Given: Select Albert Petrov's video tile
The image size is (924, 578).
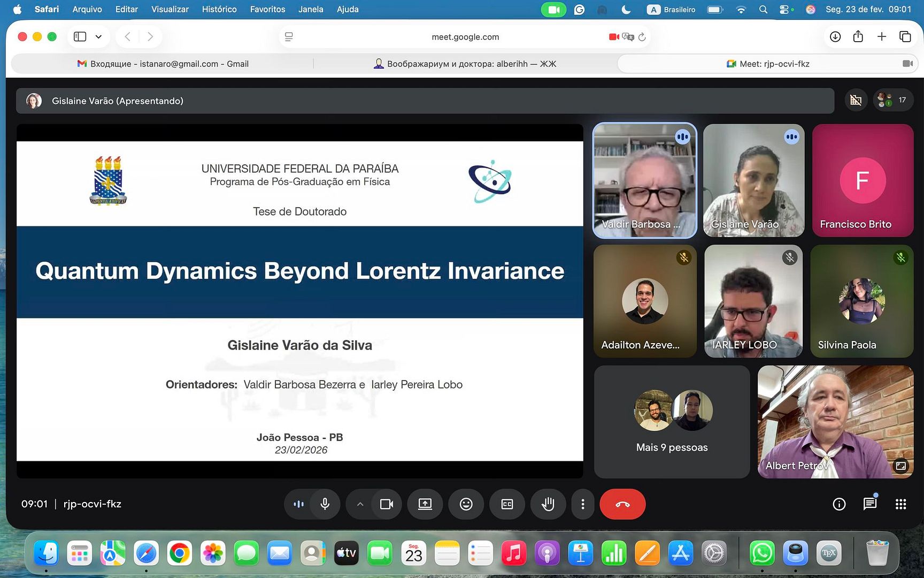Looking at the screenshot, I should coord(835,422).
